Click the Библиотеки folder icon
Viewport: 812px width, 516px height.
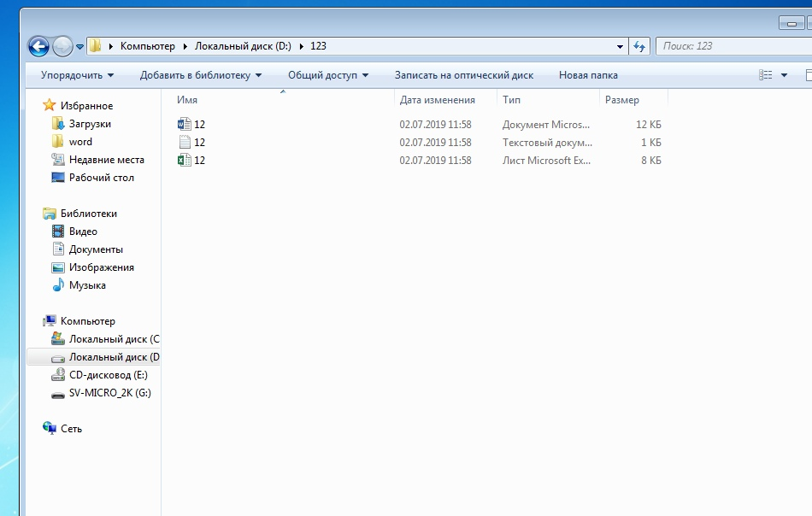coord(50,214)
